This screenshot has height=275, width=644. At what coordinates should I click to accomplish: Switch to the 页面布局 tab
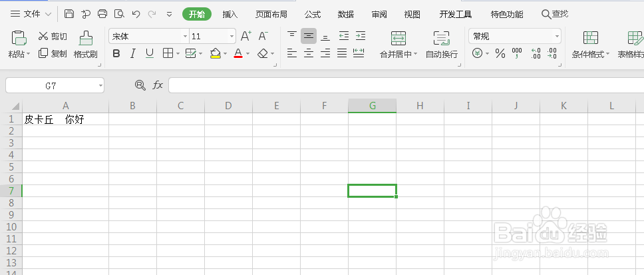271,15
